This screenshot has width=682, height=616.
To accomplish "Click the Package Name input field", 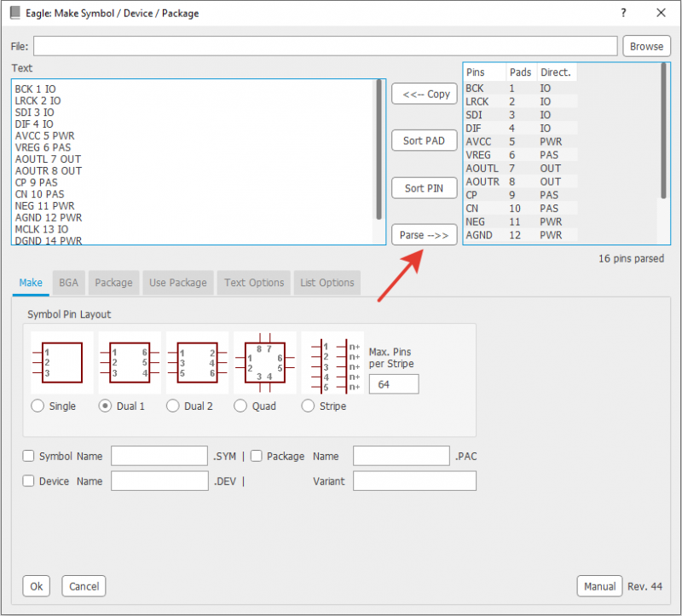I will click(401, 456).
